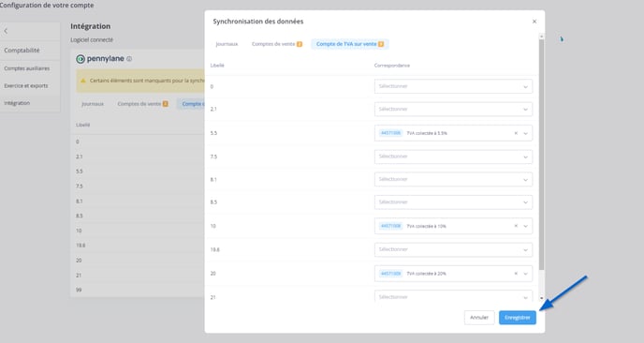The height and width of the screenshot is (343, 644).
Task: Open Comptabilité in the sidebar
Action: [22, 51]
